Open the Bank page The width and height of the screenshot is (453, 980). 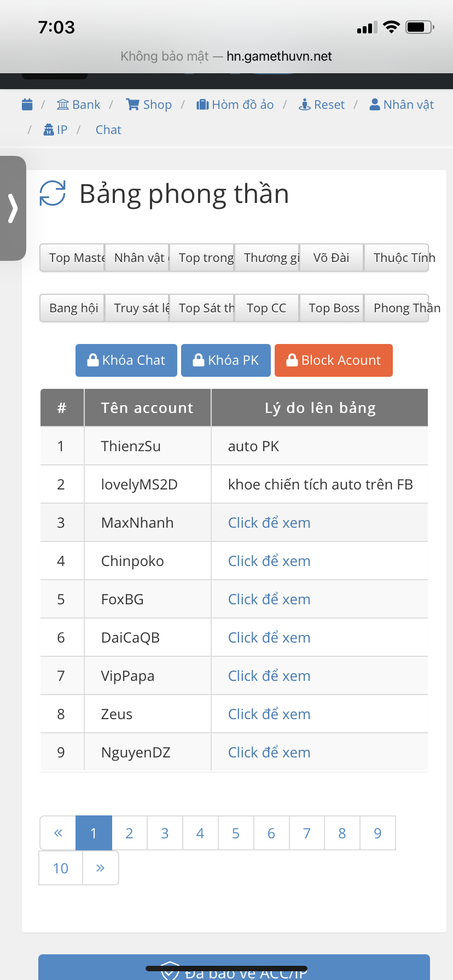click(x=79, y=104)
